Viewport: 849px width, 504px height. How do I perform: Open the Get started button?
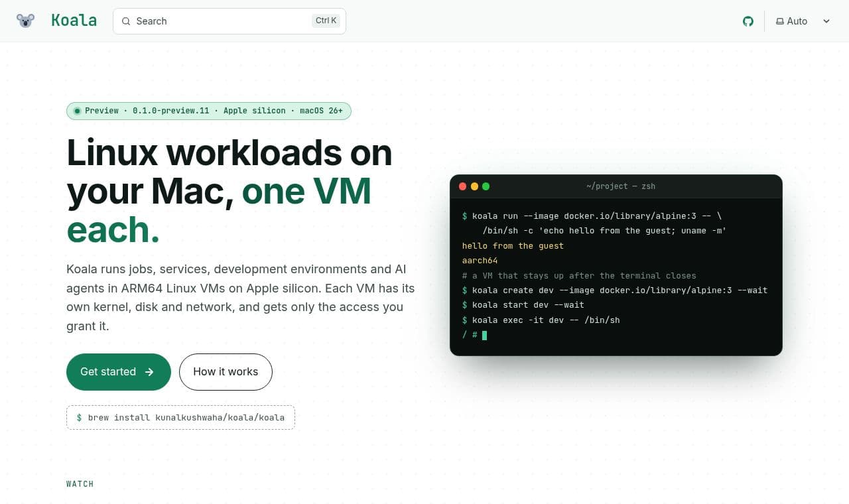point(119,372)
